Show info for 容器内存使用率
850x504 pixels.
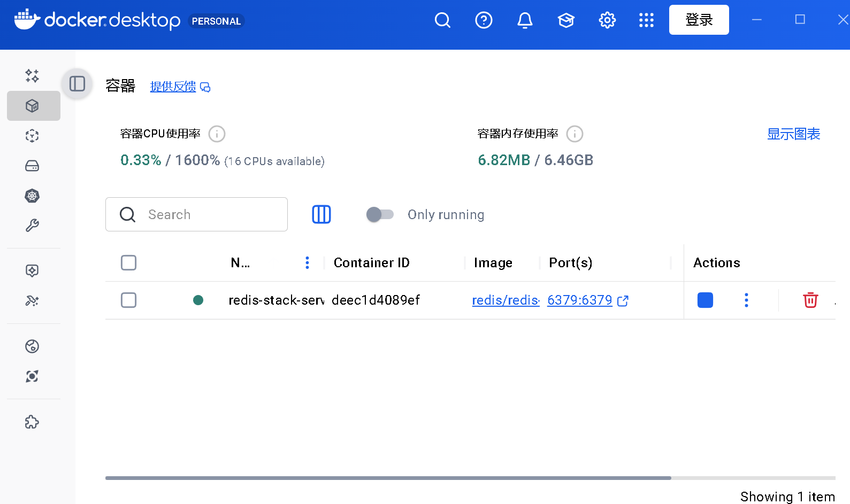[575, 134]
